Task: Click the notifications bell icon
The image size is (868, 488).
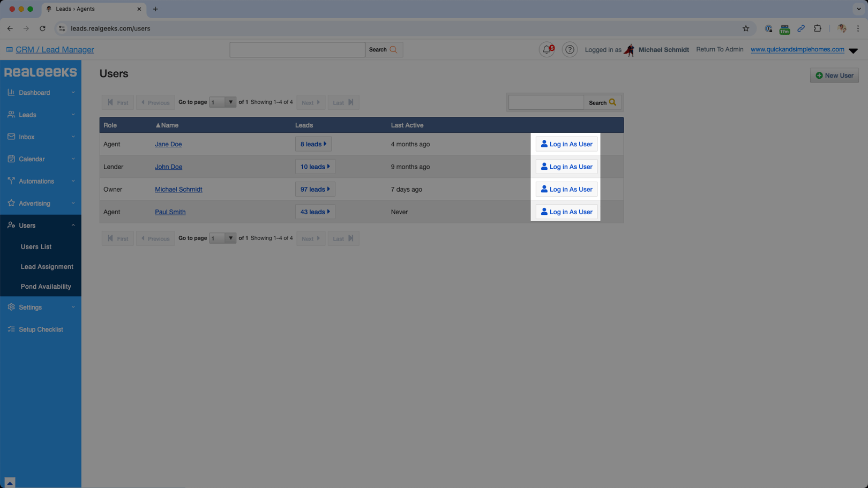Action: click(x=546, y=50)
